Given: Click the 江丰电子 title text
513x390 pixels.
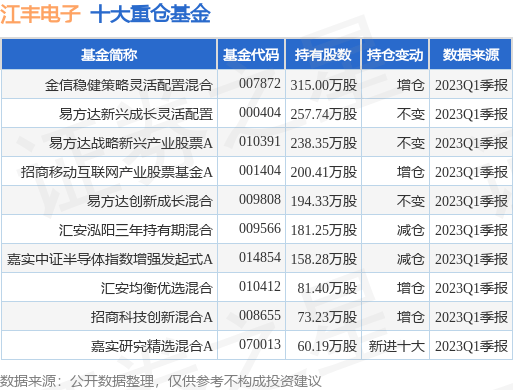Looking at the screenshot, I should click(x=40, y=14).
